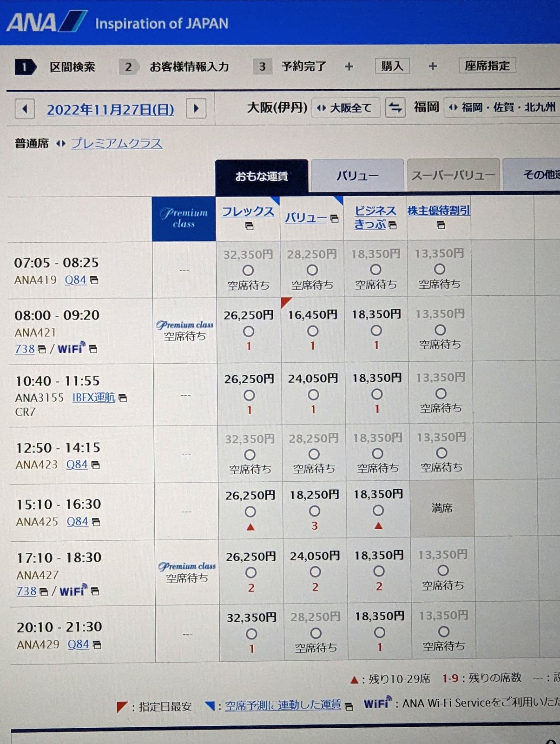Switch to スーパーバリュー fare tab
The height and width of the screenshot is (744, 560).
(453, 175)
